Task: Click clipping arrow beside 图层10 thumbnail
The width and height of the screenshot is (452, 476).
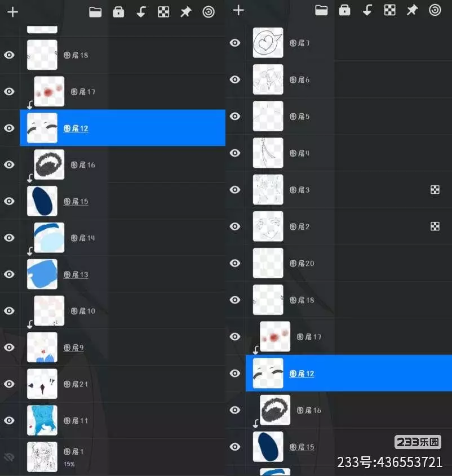Action: [x=30, y=324]
